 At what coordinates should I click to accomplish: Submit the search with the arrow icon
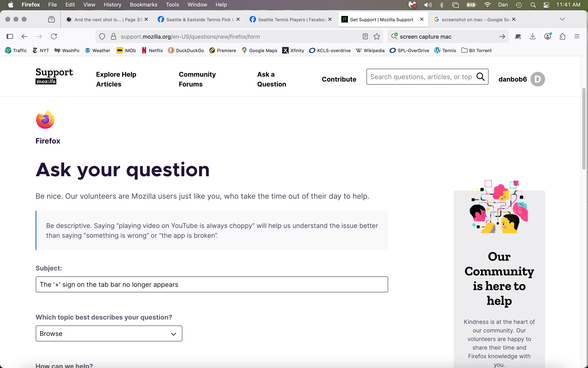tap(502, 37)
